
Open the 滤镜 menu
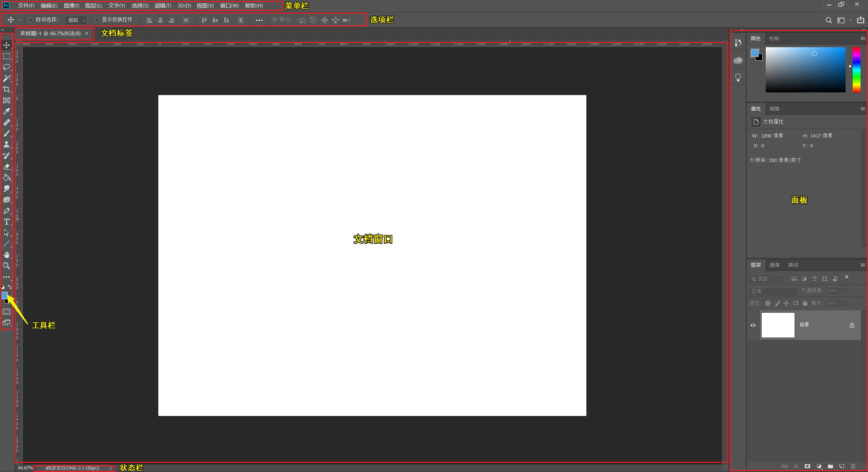click(163, 5)
